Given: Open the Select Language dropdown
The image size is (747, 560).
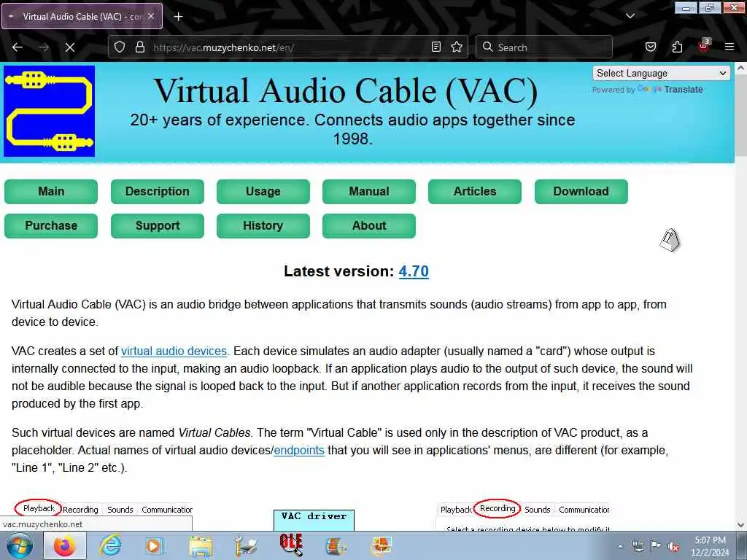Looking at the screenshot, I should click(661, 73).
